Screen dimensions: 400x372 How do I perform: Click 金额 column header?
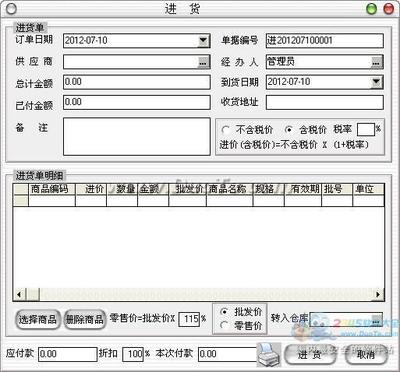153,189
